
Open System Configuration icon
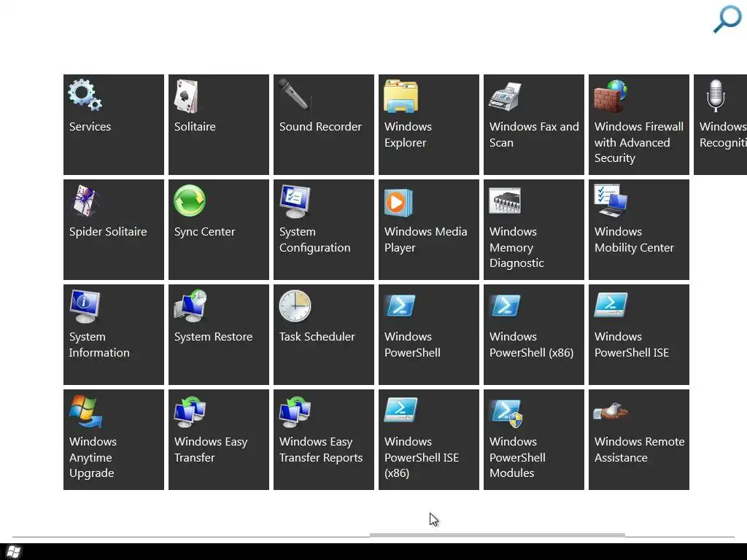[295, 201]
